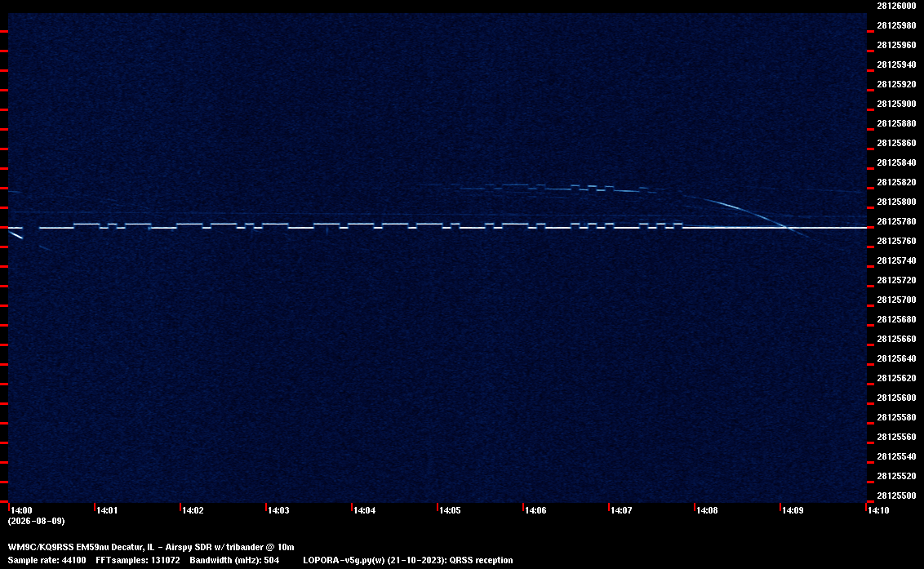The height and width of the screenshot is (569, 924).
Task: Click the 28125680 frequency label
Action: coord(896,319)
